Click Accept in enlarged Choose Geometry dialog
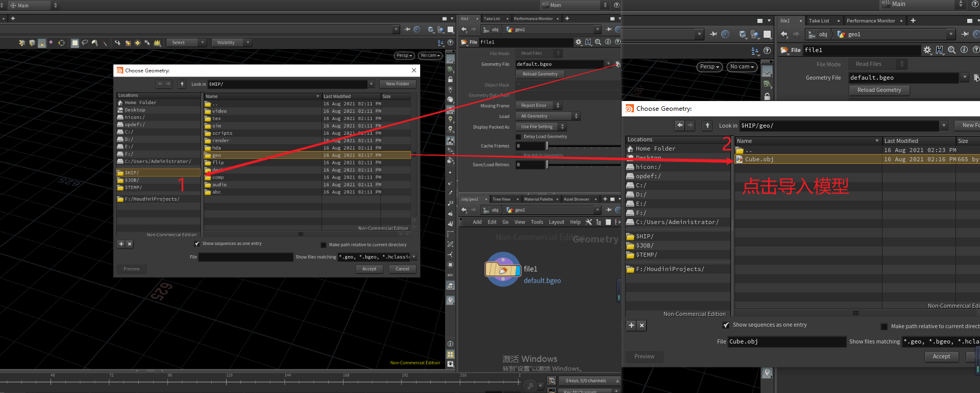980x393 pixels. tap(942, 357)
